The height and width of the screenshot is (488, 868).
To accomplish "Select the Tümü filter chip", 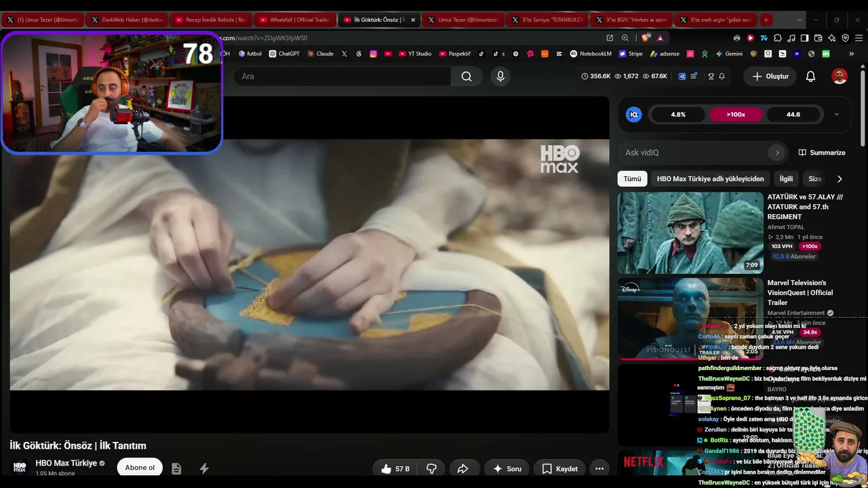I will pos(632,179).
